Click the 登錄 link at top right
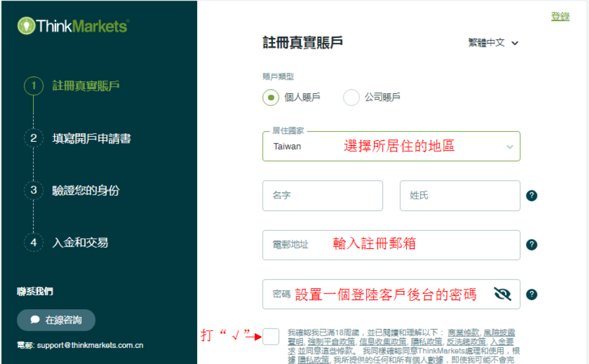Screen dimensions: 589x364 560,16
